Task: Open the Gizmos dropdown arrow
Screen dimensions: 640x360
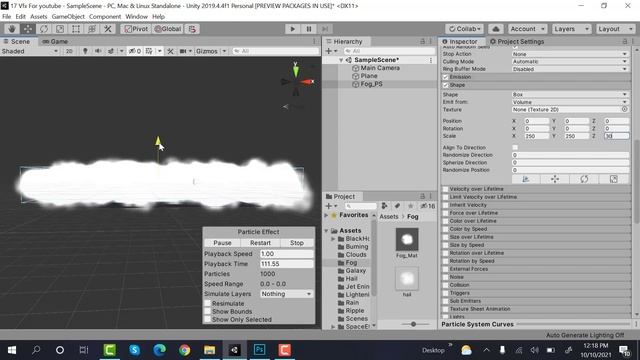Action: [224, 51]
